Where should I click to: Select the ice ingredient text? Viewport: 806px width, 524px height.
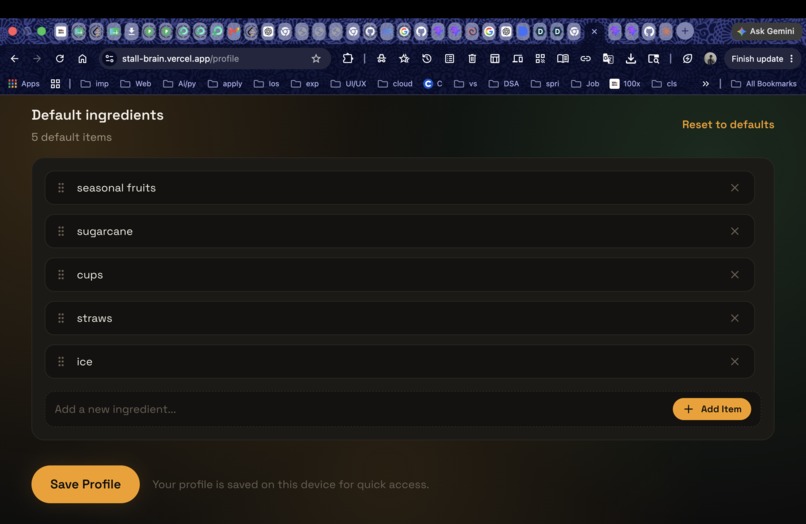click(x=85, y=362)
